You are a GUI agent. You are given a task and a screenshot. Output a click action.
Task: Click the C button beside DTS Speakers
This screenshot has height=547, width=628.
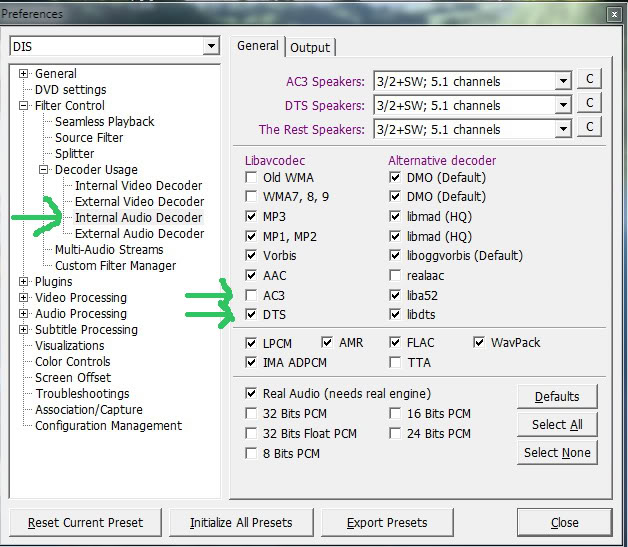[590, 104]
